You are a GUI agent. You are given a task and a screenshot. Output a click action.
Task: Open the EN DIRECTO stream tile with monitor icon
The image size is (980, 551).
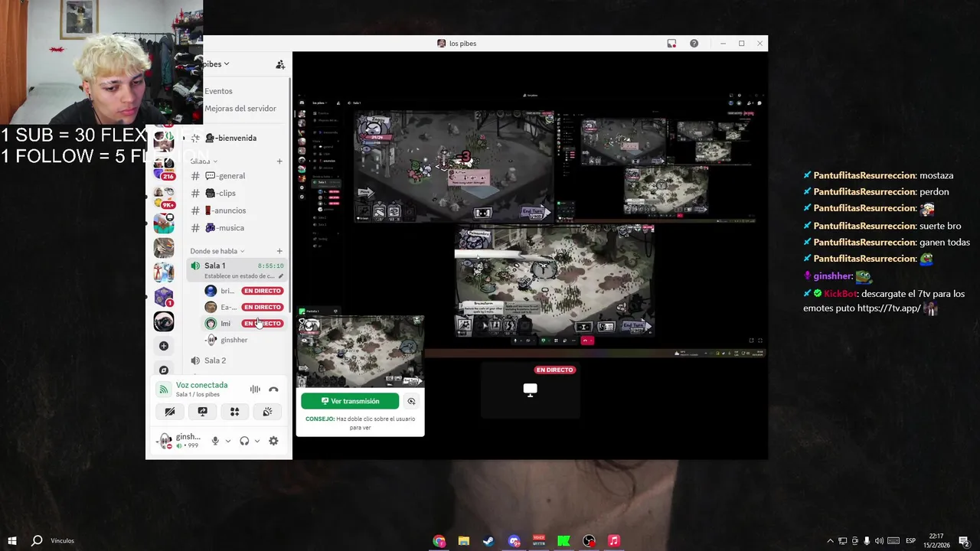pyautogui.click(x=530, y=390)
